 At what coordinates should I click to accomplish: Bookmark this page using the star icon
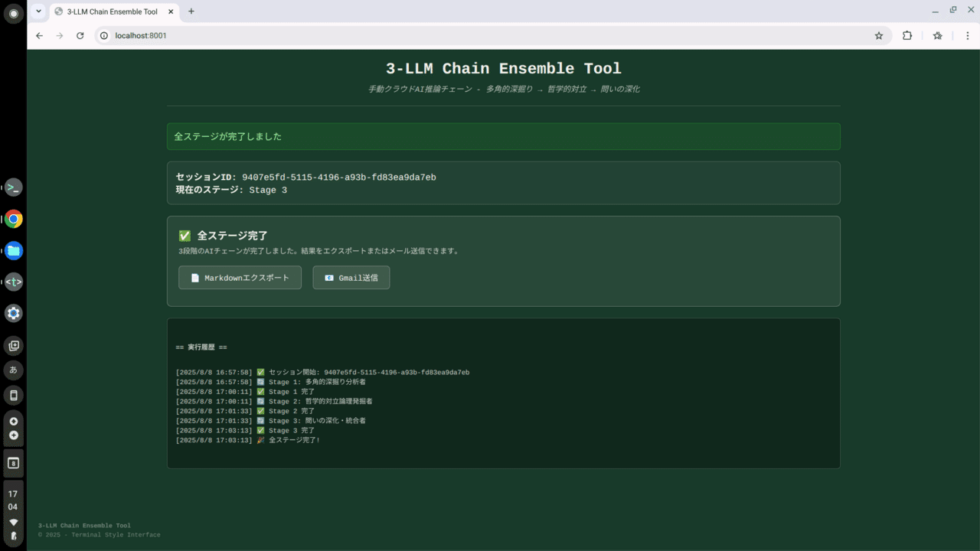(879, 35)
